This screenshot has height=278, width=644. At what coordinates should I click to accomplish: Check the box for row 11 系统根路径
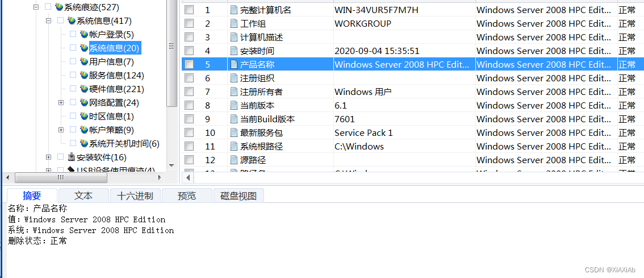point(189,147)
